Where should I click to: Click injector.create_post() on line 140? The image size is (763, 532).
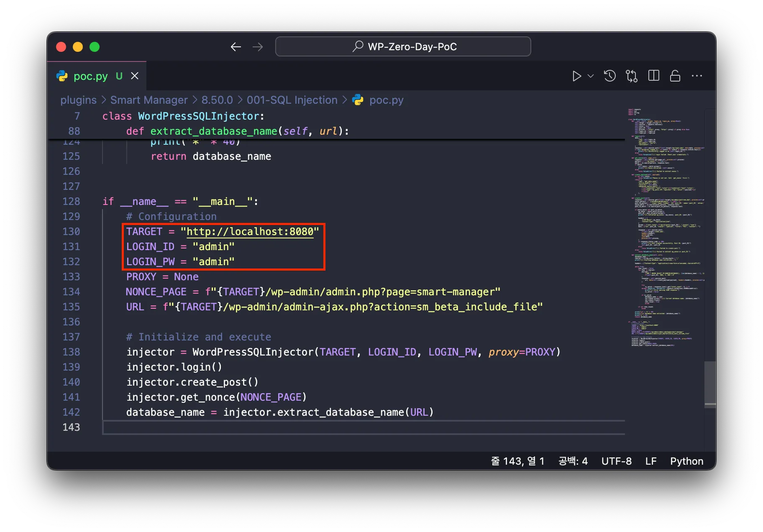click(x=192, y=382)
